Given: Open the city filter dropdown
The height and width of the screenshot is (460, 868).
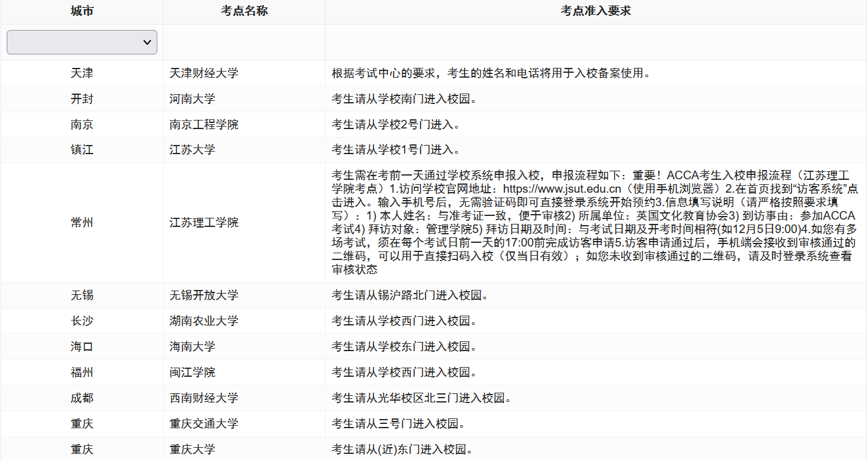Looking at the screenshot, I should tap(82, 42).
